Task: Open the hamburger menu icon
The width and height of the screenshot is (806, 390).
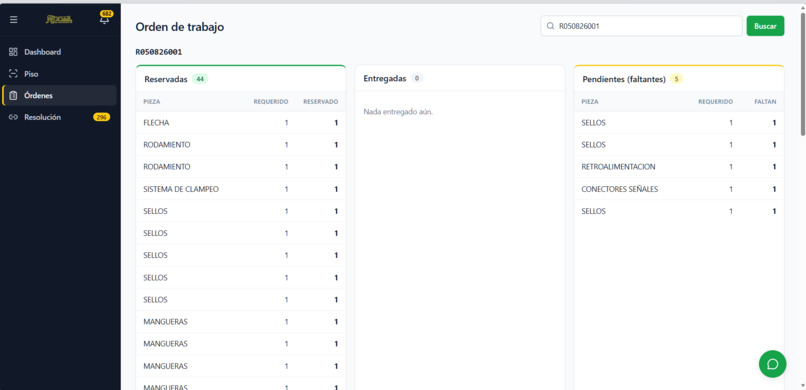Action: click(x=13, y=20)
